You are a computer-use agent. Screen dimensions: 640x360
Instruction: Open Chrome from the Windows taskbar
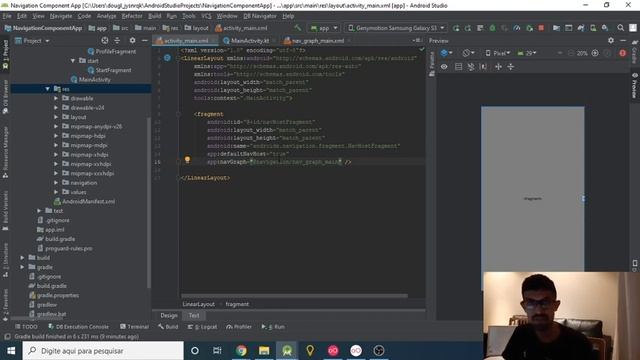coord(241,351)
